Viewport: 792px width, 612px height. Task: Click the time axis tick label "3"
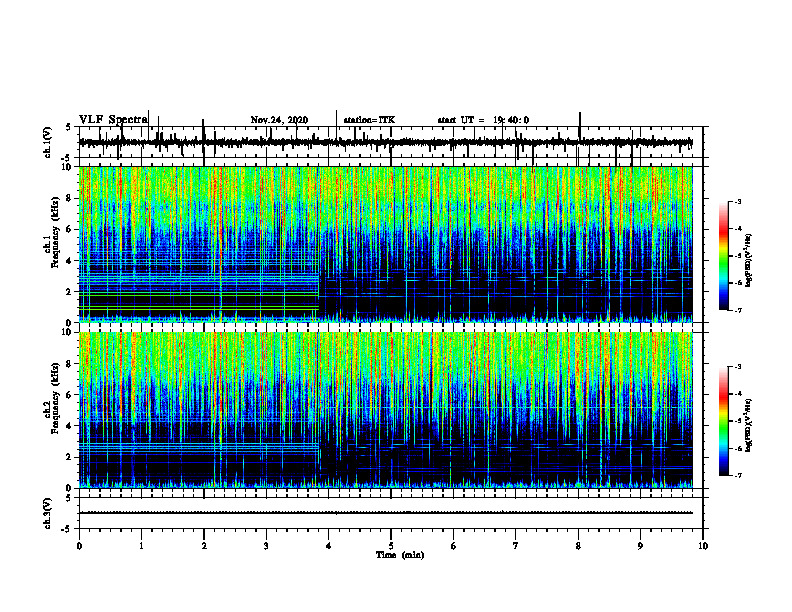266,546
